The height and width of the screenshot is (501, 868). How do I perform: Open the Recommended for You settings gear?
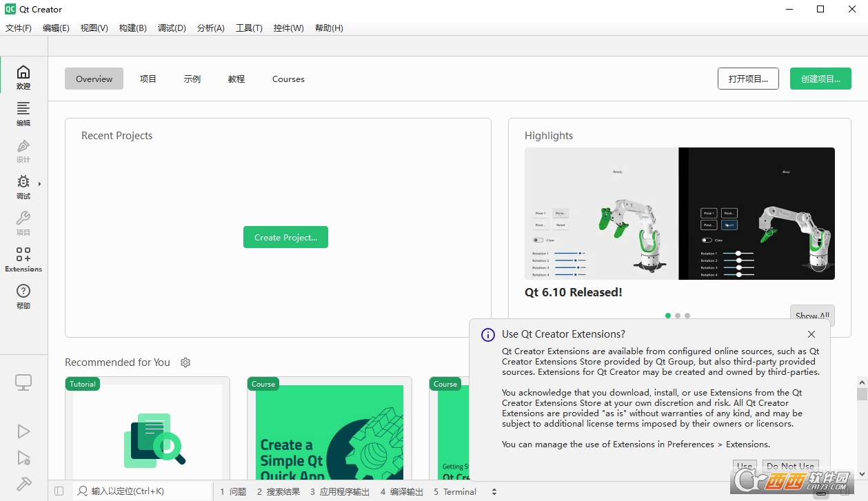(185, 362)
